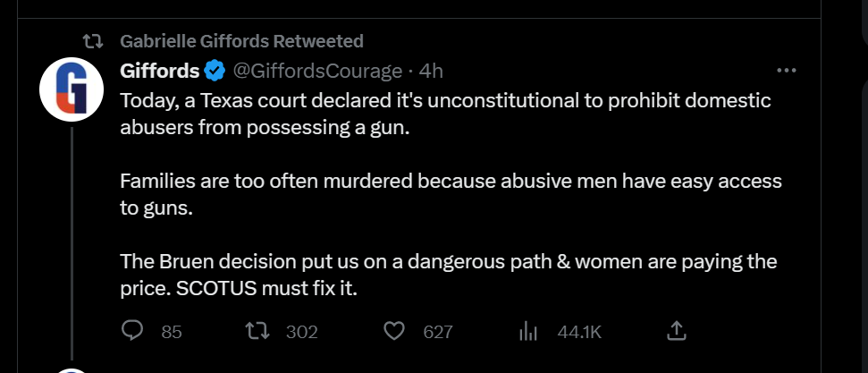Viewport: 868px width, 373px height.
Task: Click the Giffords display name
Action: point(160,70)
